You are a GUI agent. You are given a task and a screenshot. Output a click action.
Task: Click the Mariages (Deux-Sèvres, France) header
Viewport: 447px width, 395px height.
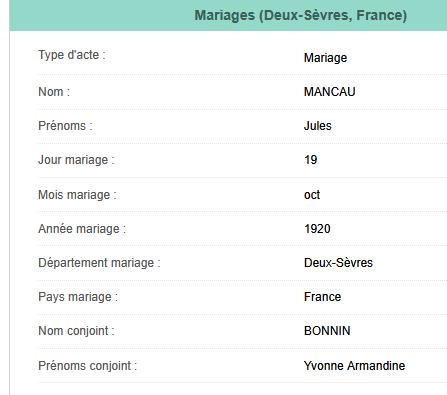coord(300,16)
